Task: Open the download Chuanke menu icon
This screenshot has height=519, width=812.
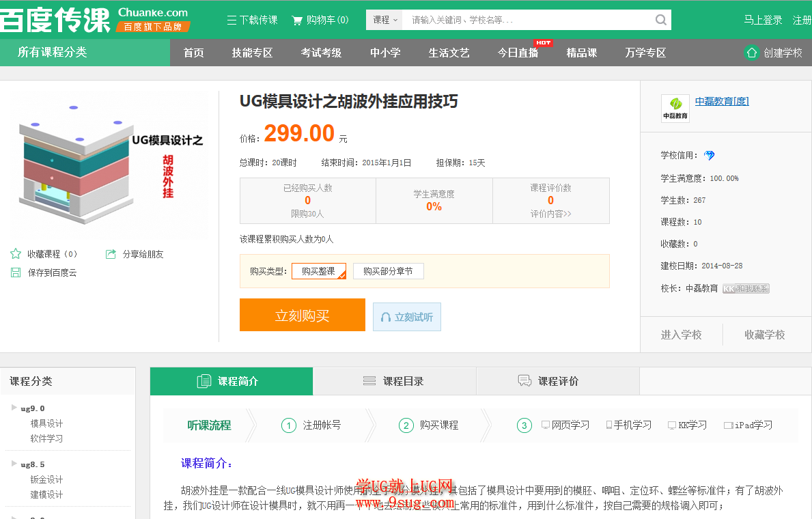Action: [232, 20]
